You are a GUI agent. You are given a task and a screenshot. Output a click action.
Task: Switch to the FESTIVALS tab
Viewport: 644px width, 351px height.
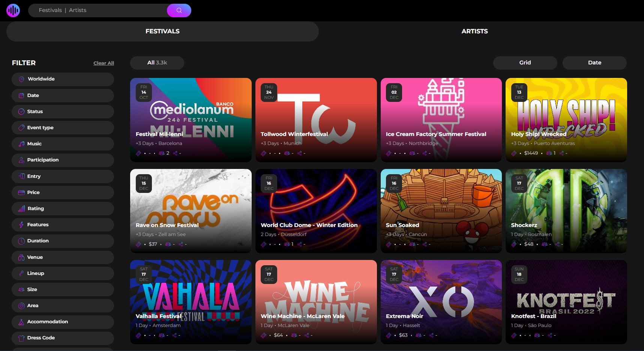(x=162, y=31)
